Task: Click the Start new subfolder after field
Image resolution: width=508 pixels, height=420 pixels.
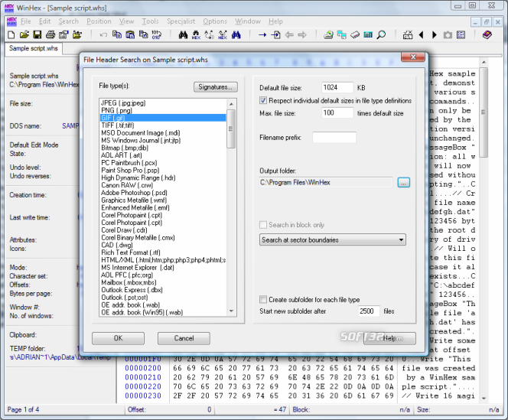Action: 368,311
